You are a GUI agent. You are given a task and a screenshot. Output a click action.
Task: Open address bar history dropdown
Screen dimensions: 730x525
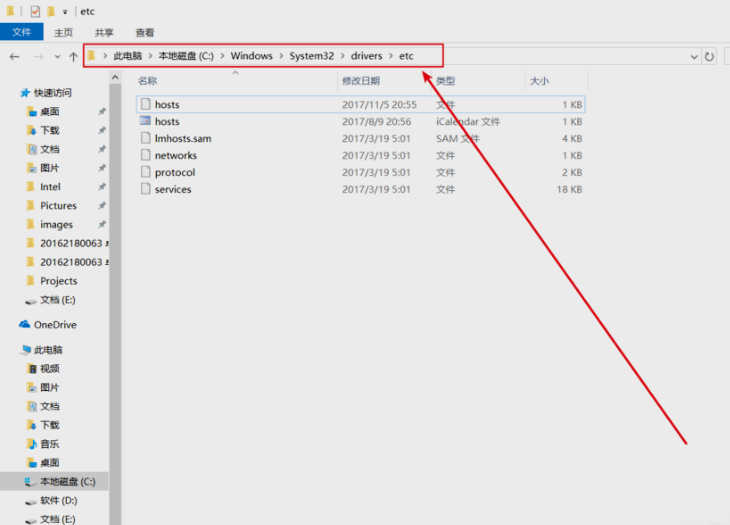(693, 57)
